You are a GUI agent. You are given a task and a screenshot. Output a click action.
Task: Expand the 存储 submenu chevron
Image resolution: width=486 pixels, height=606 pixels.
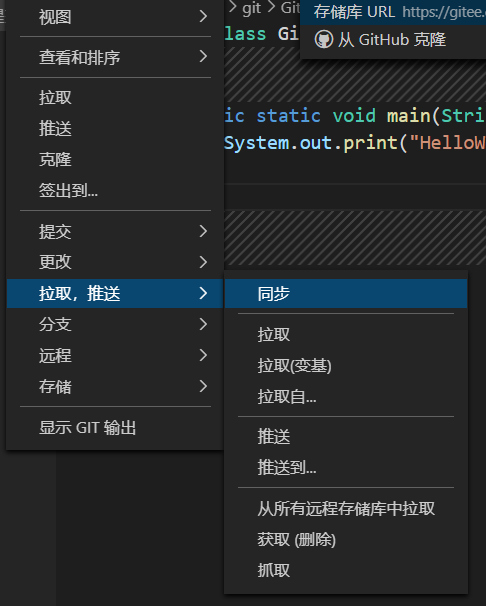(203, 386)
